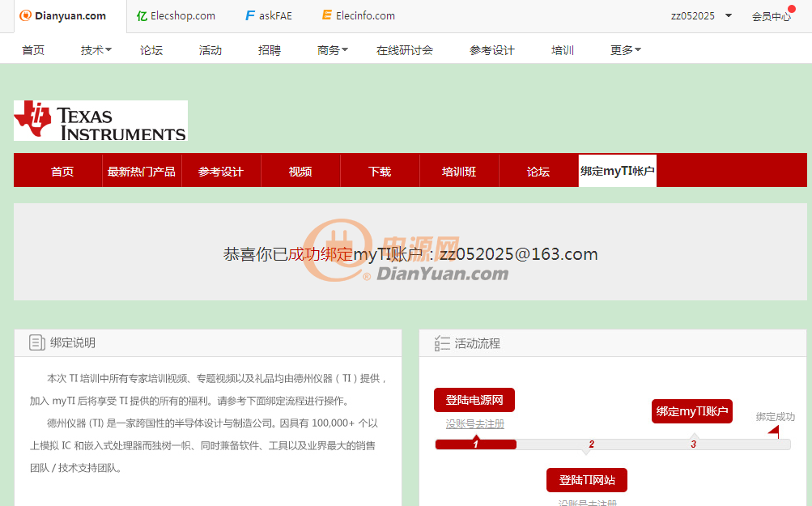Click the Dianyuan.com site tab text
The image size is (812, 506).
pos(70,16)
